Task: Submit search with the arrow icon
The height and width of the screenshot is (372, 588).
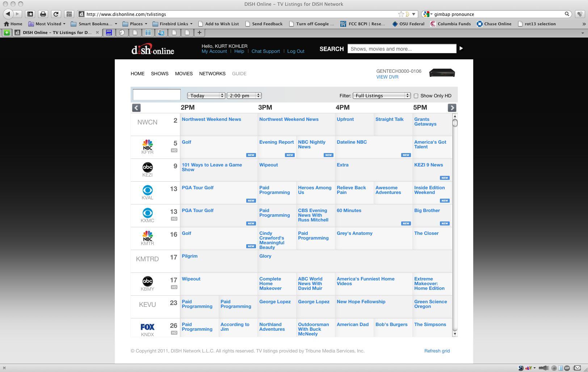Action: [x=461, y=48]
